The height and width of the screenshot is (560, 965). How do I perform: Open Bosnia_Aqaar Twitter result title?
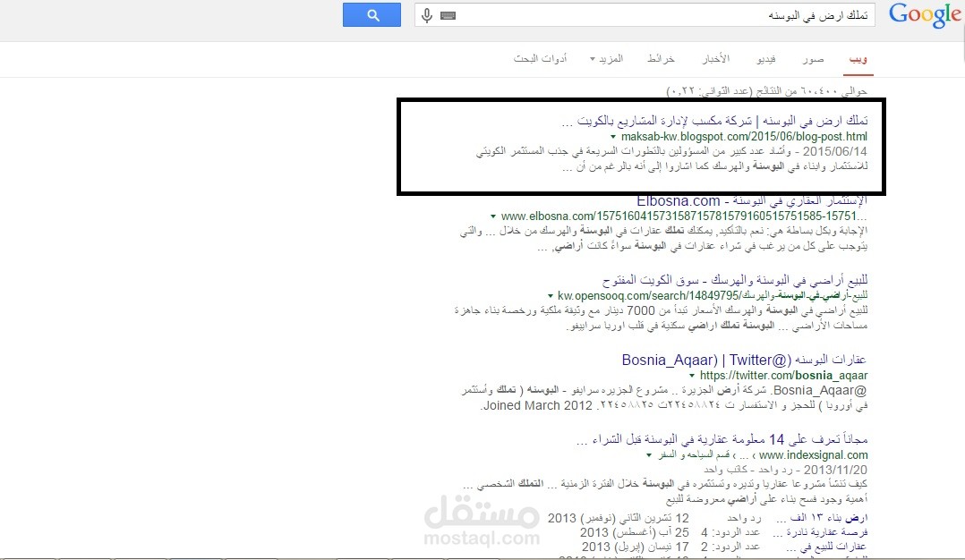point(744,360)
